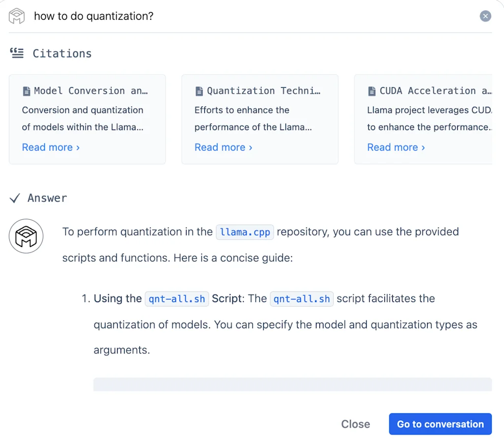
Task: Click the second qnt-all.sh code chip
Action: pyautogui.click(x=302, y=298)
